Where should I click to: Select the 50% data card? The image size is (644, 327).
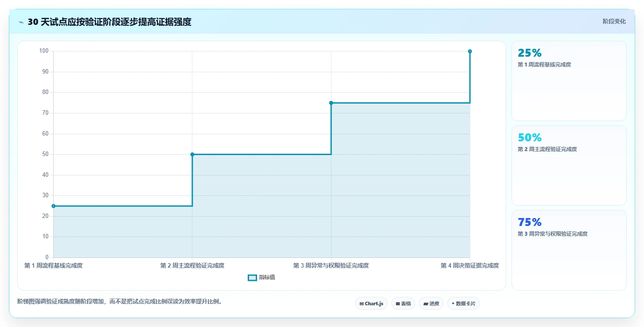point(569,165)
